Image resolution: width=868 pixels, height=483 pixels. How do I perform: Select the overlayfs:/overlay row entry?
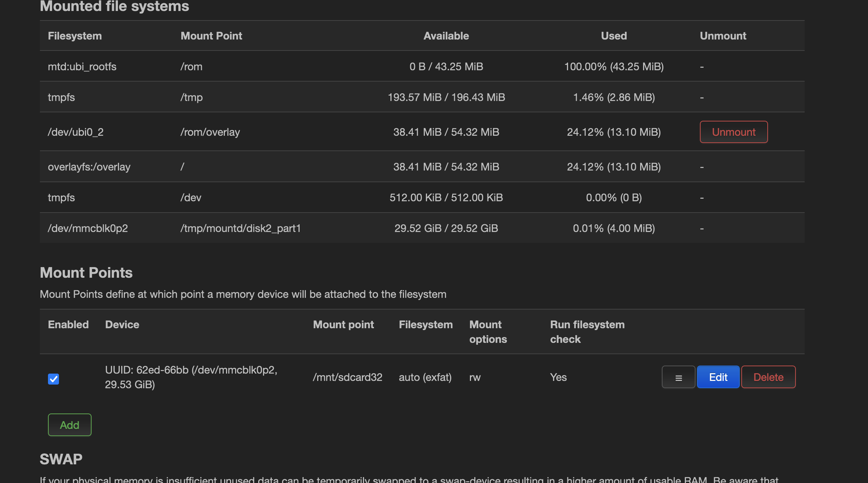pos(89,167)
